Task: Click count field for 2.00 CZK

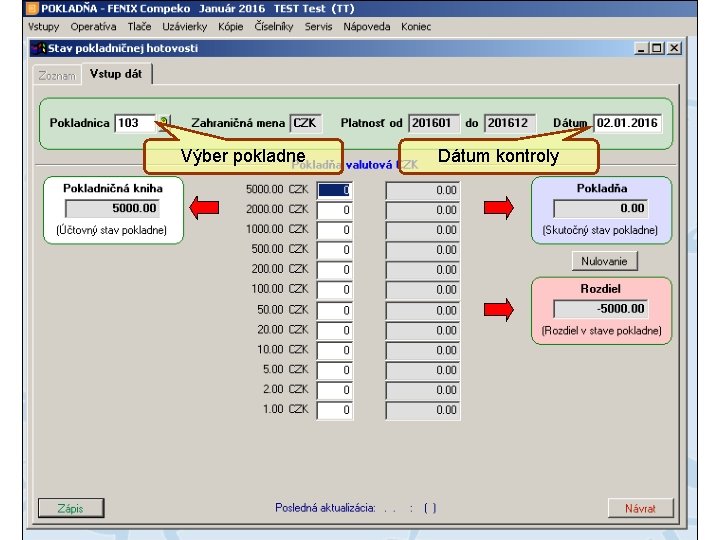Action: point(335,390)
